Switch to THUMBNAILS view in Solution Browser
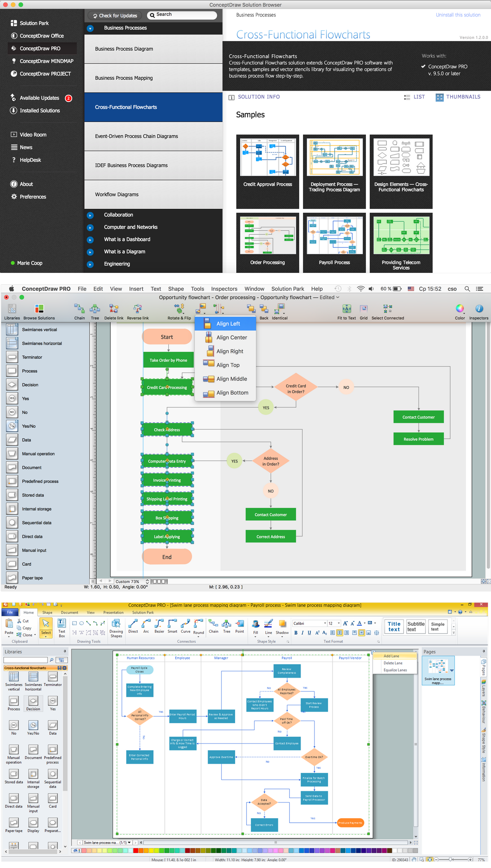Screen dimensions: 491x868 [458, 97]
